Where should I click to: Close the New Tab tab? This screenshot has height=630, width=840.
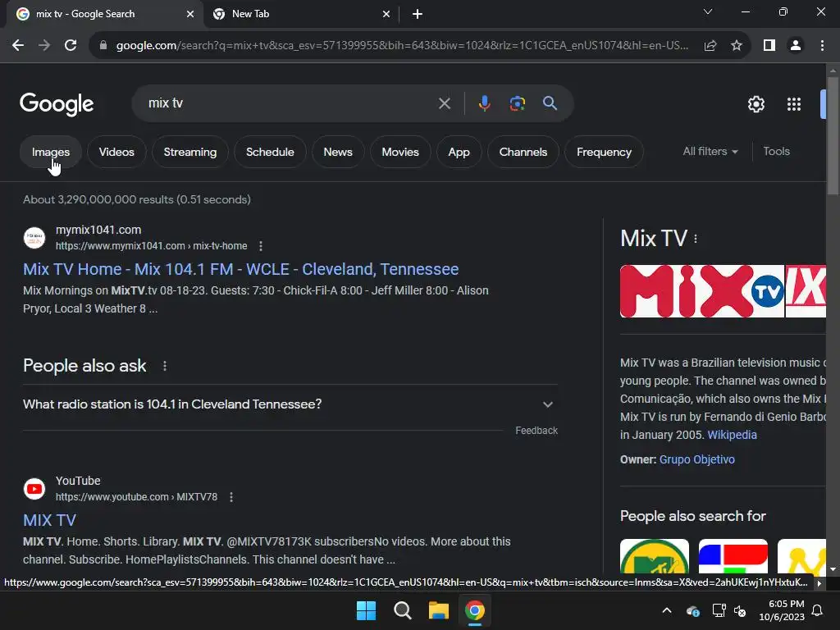(386, 14)
